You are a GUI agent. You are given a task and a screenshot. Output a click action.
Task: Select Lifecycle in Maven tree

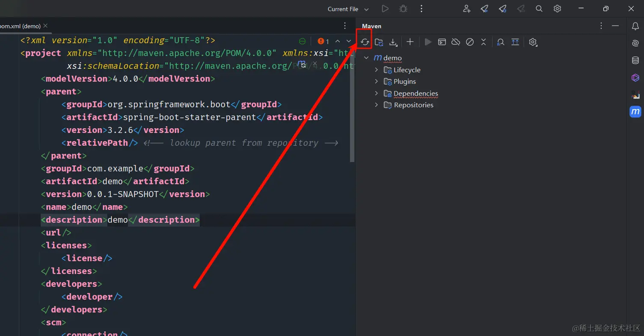tap(407, 70)
